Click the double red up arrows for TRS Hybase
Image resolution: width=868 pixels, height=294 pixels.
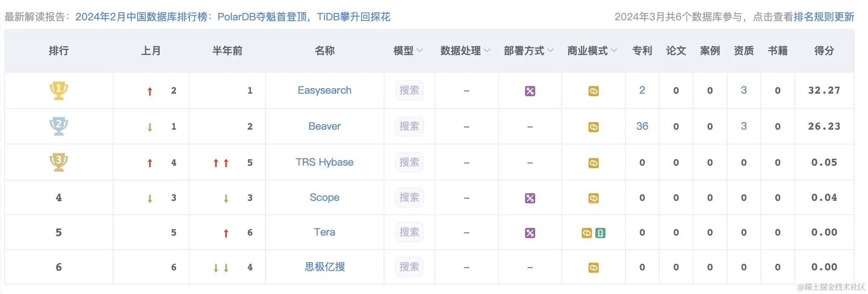tap(221, 163)
